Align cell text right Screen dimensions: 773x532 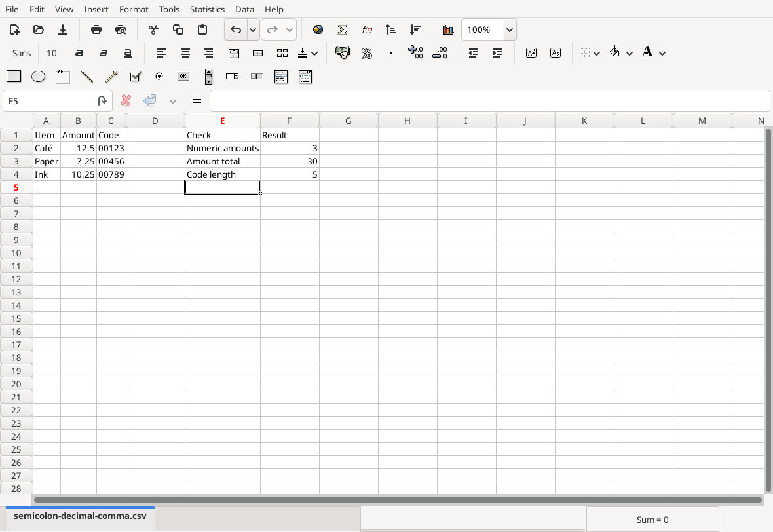point(208,53)
